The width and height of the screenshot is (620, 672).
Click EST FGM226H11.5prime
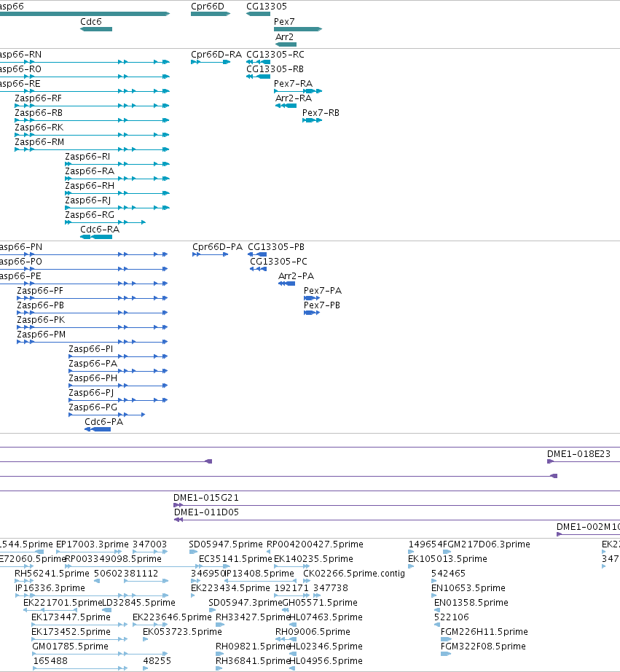click(484, 632)
